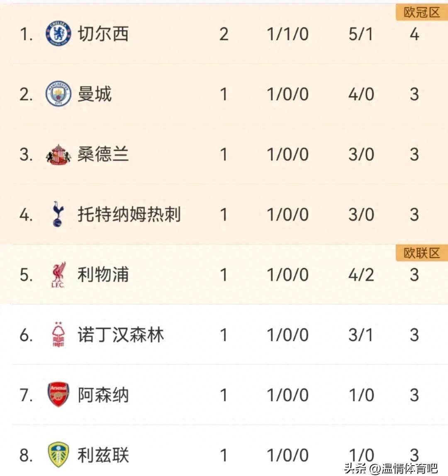Tap the Tottenham Hotspur cockerel logo
The height and width of the screenshot is (476, 448).
pos(58,214)
